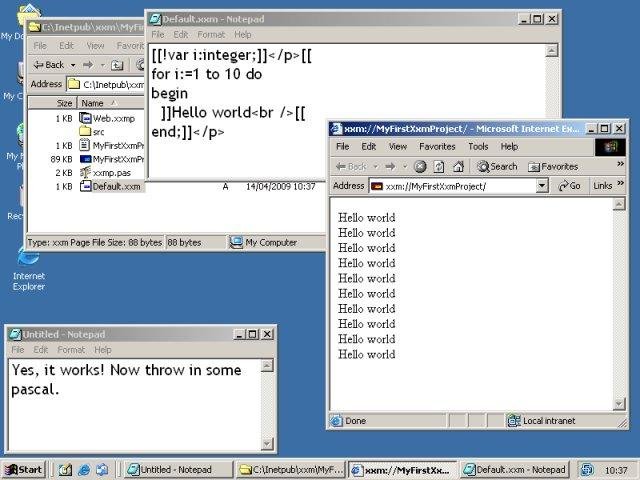Select the Web.xxmp file
Image resolution: width=640 pixels, height=480 pixels.
[107, 118]
